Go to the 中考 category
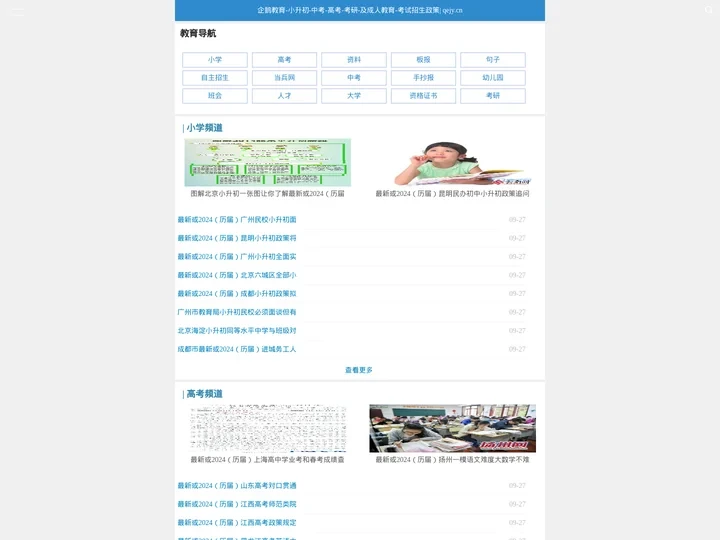The height and width of the screenshot is (540, 720). (x=354, y=78)
